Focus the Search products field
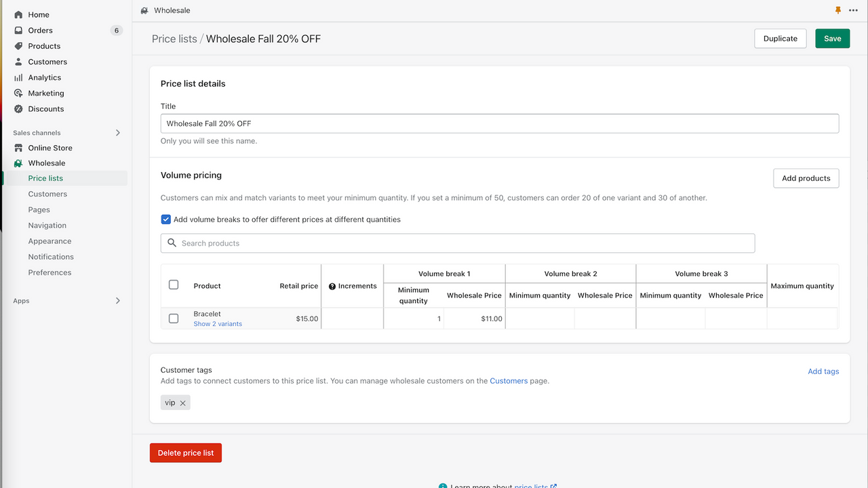 click(x=458, y=243)
